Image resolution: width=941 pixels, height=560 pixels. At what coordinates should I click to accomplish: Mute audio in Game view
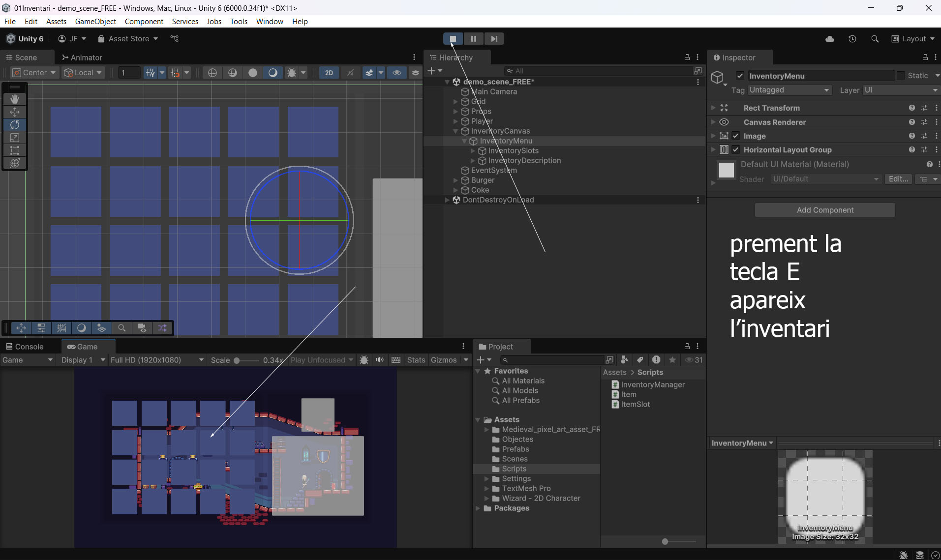tap(380, 360)
